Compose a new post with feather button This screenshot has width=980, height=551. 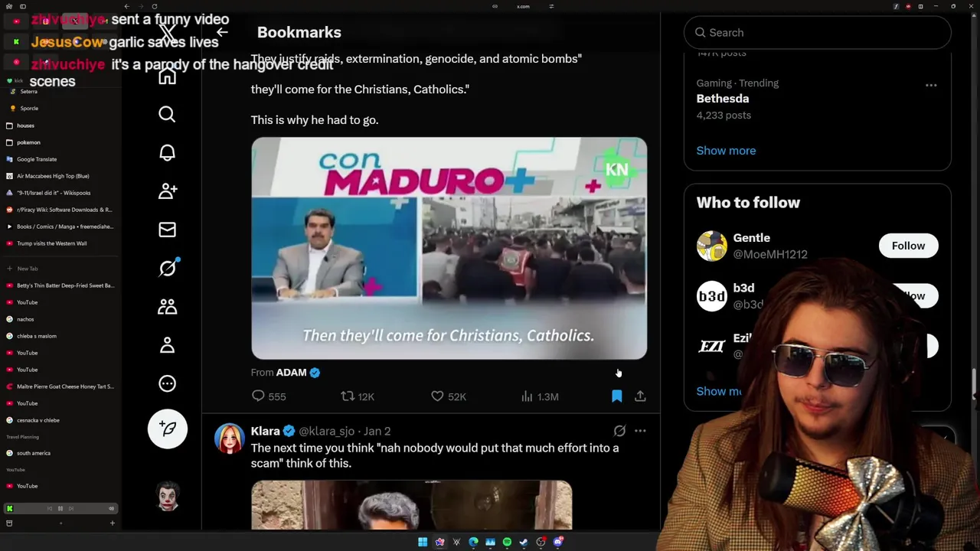tap(167, 429)
